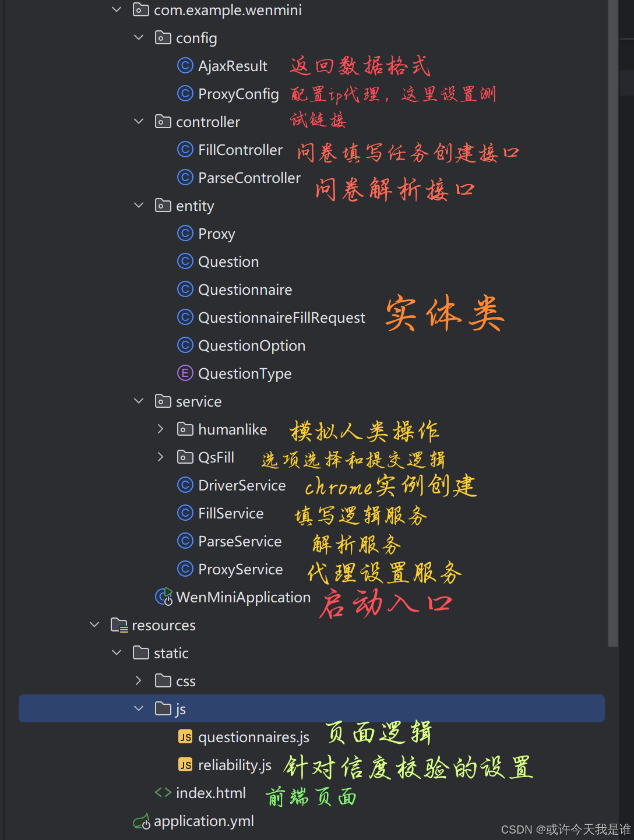Collapse the entity package chevron
The width and height of the screenshot is (634, 840).
[x=139, y=206]
